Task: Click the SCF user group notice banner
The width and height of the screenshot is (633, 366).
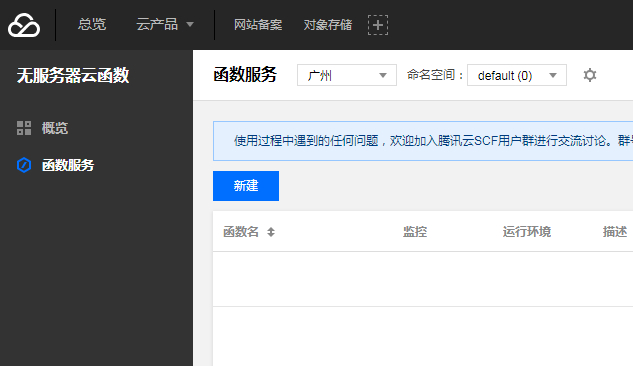Action: click(423, 141)
